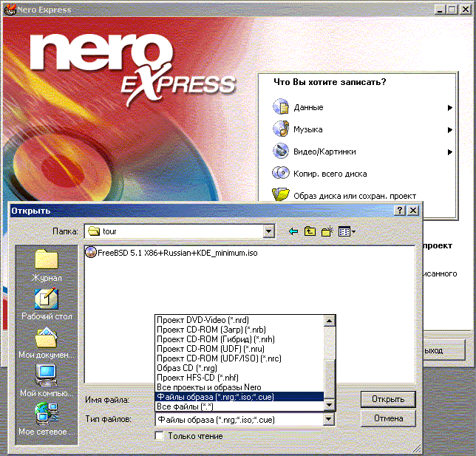Open the Журнал places shortcut
Screen dimensions: 476x456
tap(47, 265)
